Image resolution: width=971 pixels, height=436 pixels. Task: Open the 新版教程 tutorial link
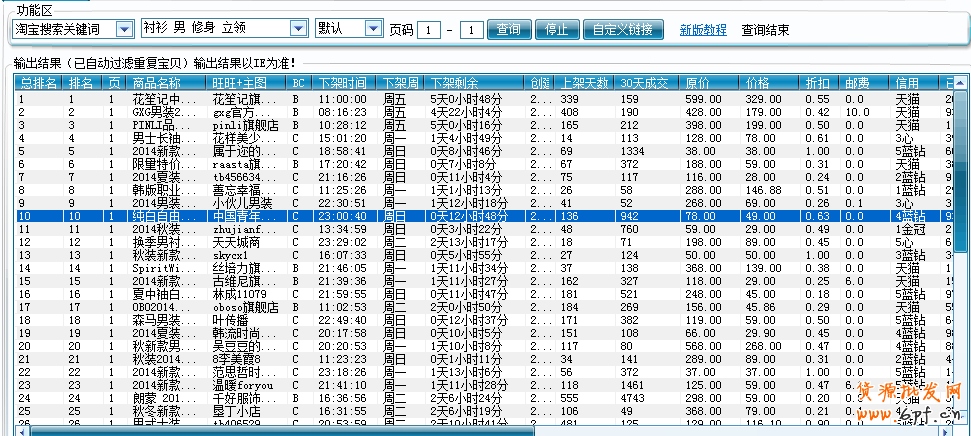pos(703,30)
